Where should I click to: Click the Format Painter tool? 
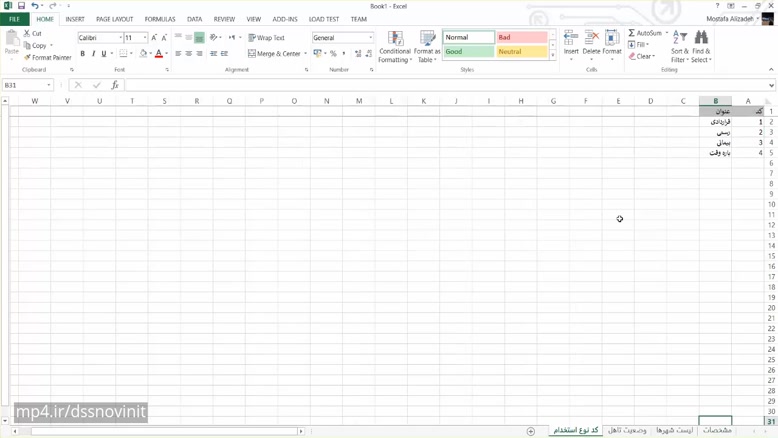tap(48, 58)
